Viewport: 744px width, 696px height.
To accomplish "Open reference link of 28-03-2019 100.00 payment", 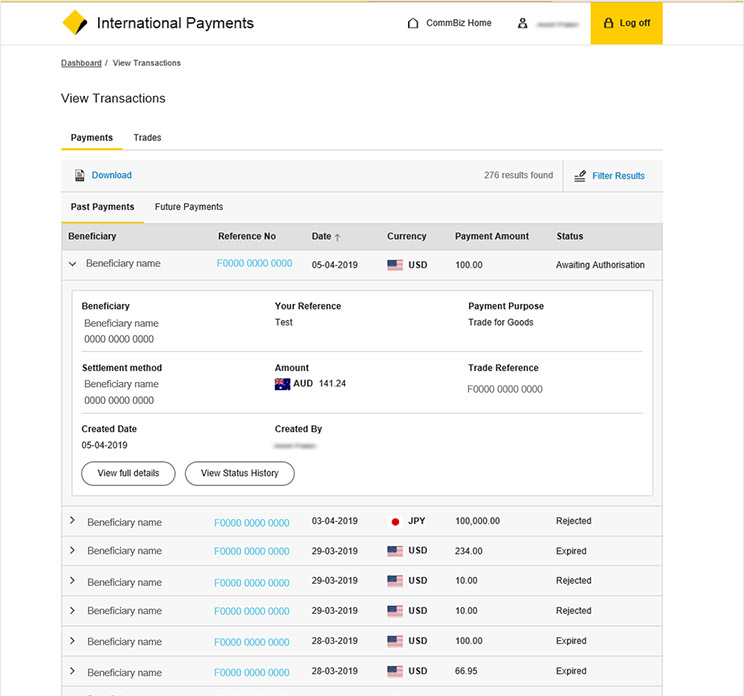I will click(x=251, y=642).
